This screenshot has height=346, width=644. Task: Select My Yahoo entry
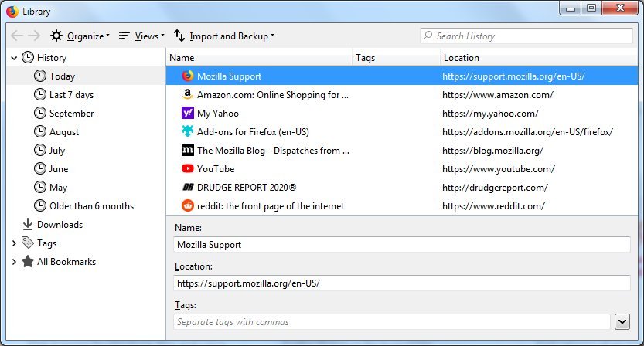[x=402, y=114]
